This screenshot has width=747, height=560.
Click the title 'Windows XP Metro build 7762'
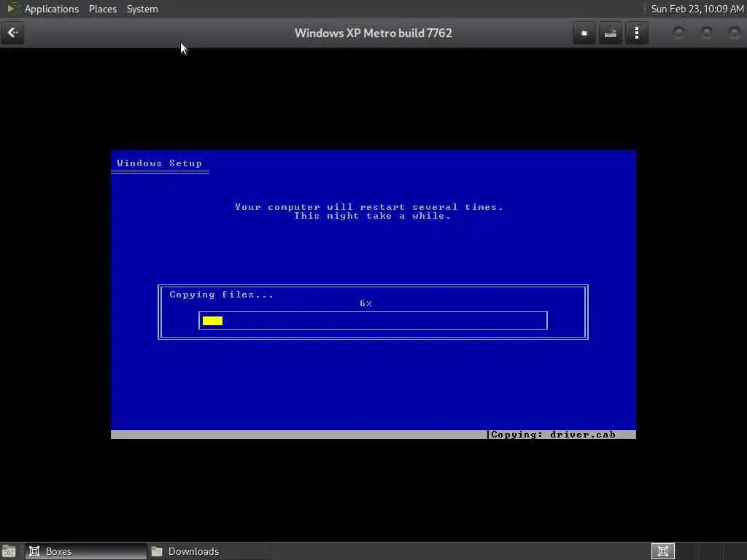(373, 33)
